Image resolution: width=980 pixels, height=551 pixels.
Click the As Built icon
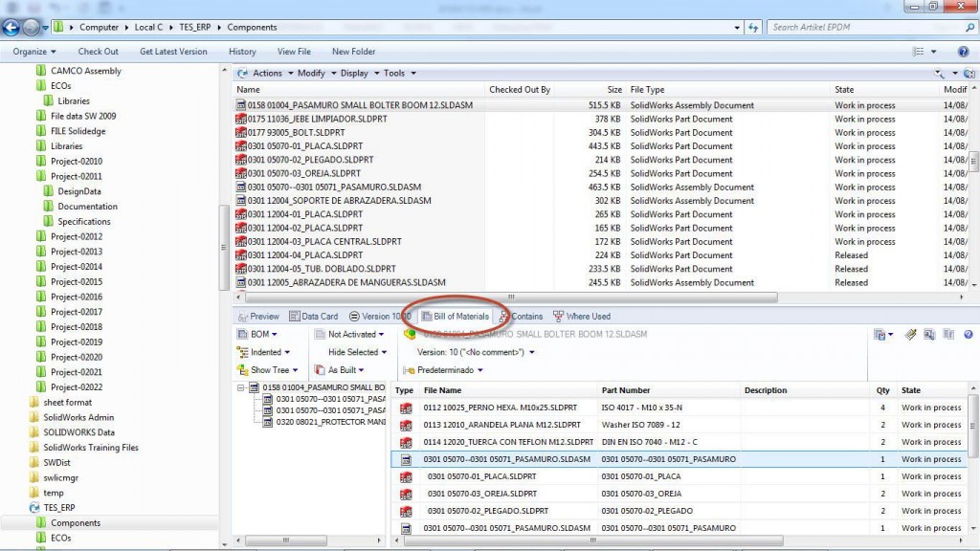click(x=320, y=370)
